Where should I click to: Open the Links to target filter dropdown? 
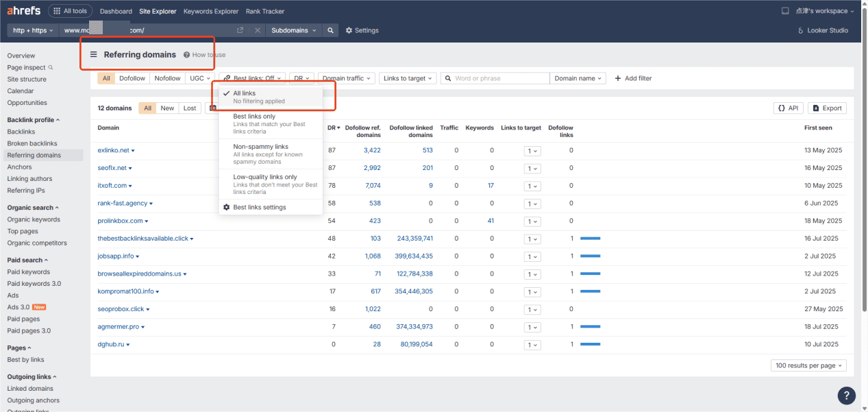coord(408,78)
